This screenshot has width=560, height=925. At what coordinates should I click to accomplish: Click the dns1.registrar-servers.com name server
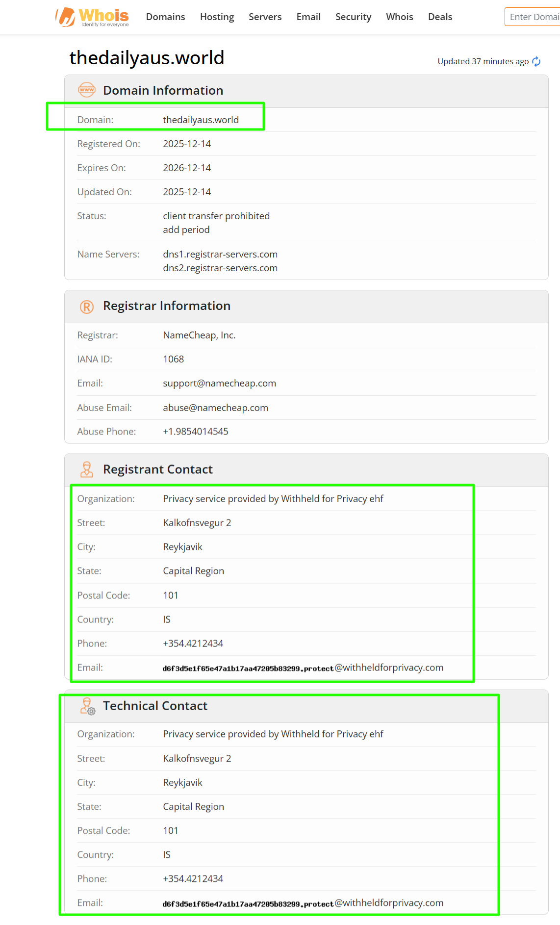pyautogui.click(x=220, y=254)
